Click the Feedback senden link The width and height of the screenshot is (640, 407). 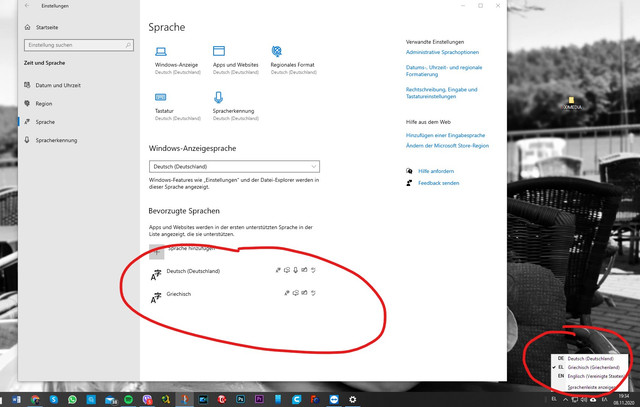coord(438,183)
